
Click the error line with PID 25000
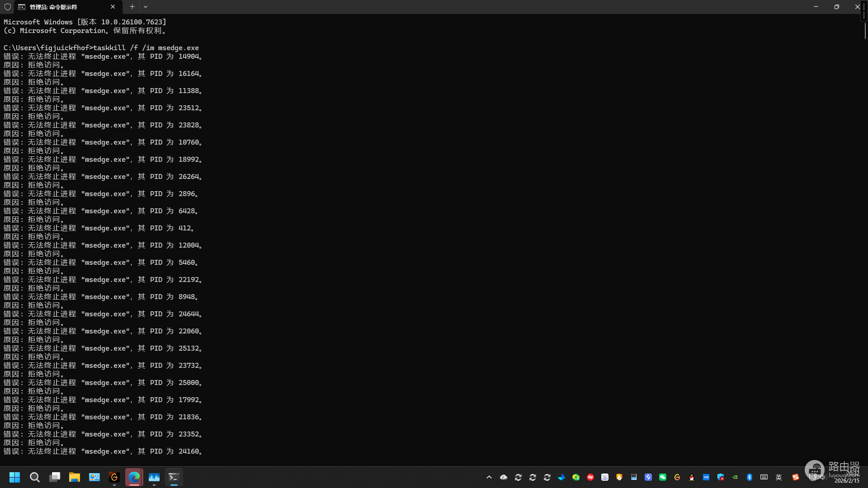pos(103,383)
